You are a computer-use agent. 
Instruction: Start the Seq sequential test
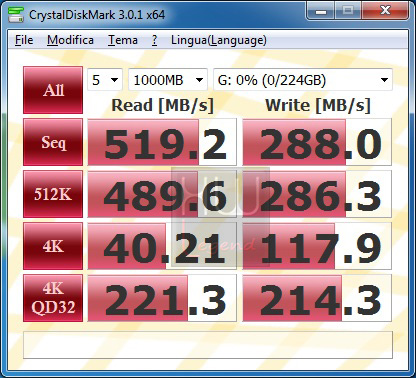pos(53,142)
